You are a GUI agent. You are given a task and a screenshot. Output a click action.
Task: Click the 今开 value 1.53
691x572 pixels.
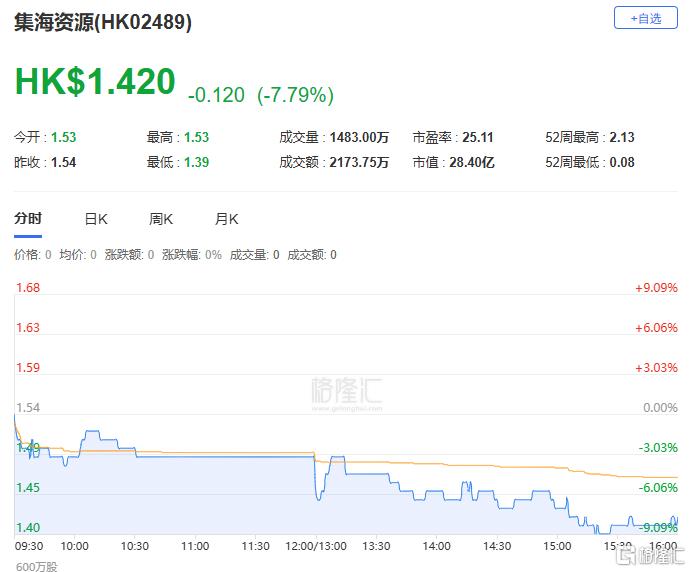pos(63,137)
